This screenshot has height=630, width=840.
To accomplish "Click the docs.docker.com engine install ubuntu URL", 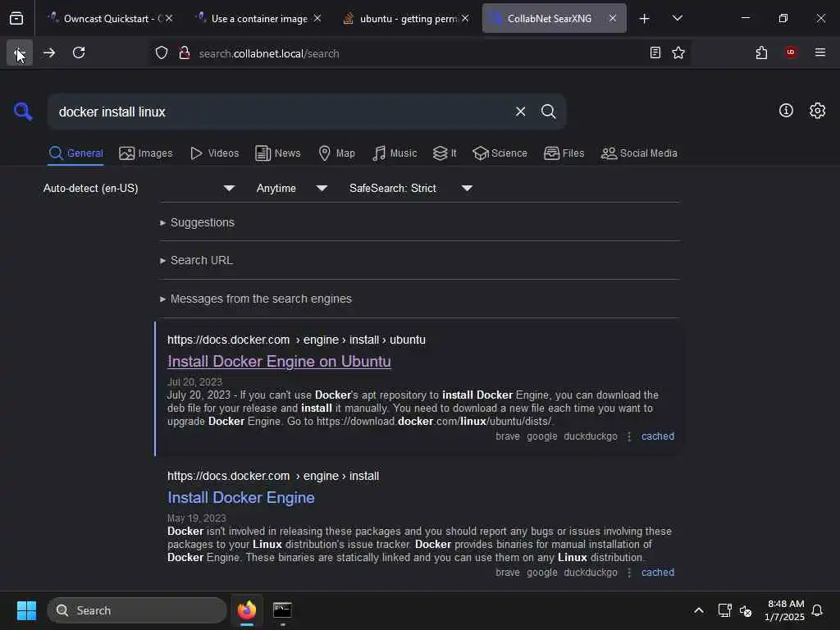I will click(x=296, y=340).
